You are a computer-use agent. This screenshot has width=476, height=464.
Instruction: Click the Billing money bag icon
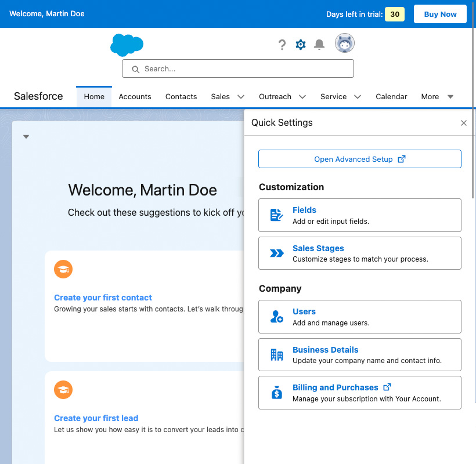click(276, 393)
